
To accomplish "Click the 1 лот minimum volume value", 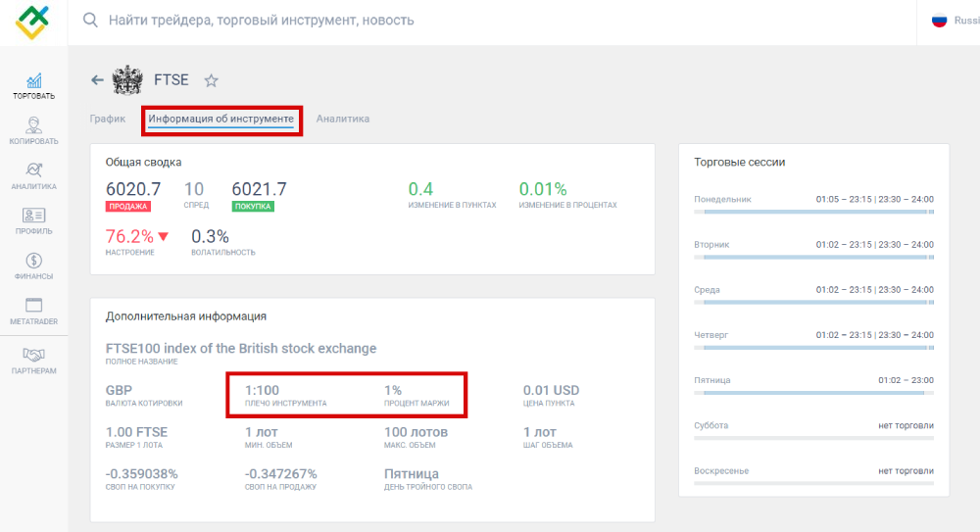I will coord(262,432).
